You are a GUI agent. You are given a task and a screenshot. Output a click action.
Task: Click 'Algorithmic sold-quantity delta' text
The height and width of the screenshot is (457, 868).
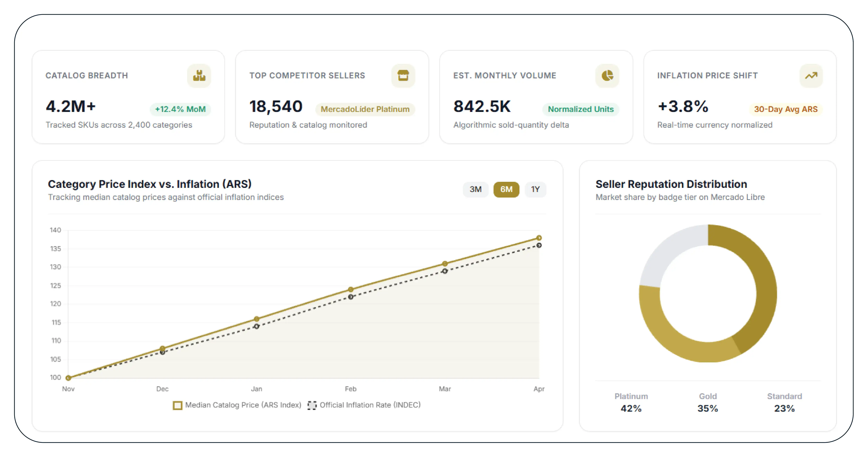pyautogui.click(x=511, y=125)
